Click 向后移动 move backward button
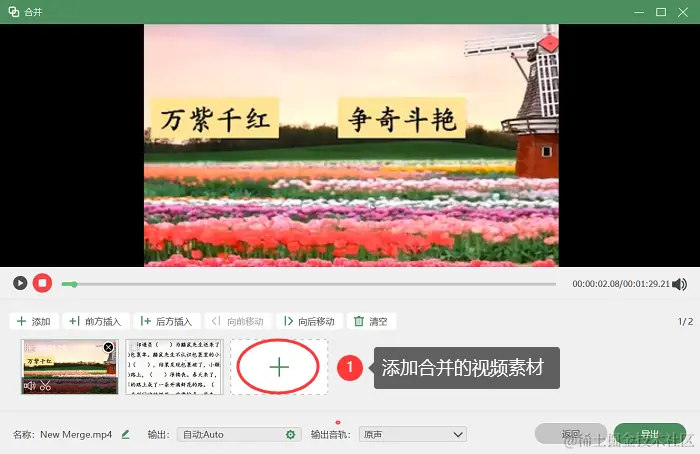The height and width of the screenshot is (454, 700). 309,321
